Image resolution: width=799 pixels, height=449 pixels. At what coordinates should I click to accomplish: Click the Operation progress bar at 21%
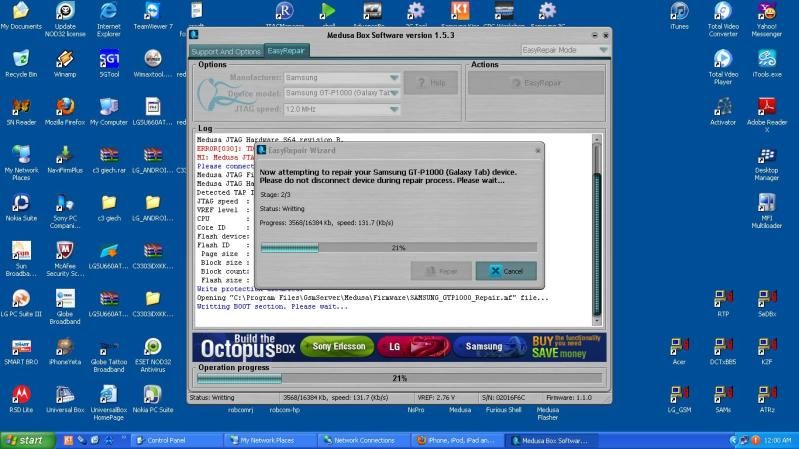click(x=400, y=378)
